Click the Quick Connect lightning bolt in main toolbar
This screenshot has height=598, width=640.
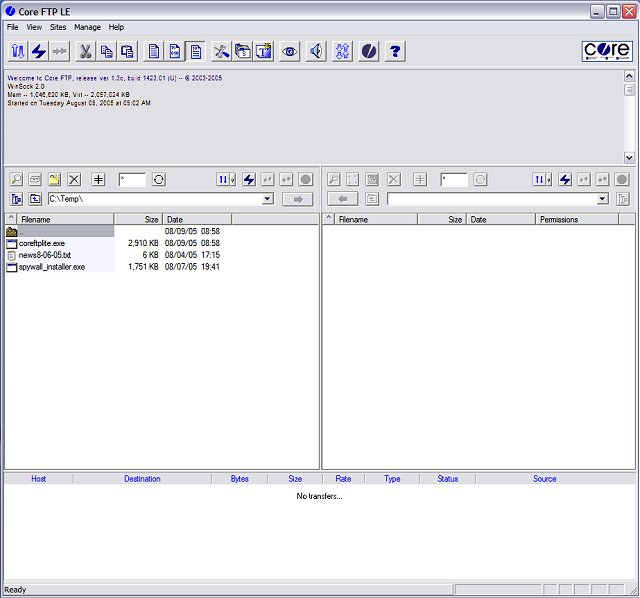click(x=39, y=51)
